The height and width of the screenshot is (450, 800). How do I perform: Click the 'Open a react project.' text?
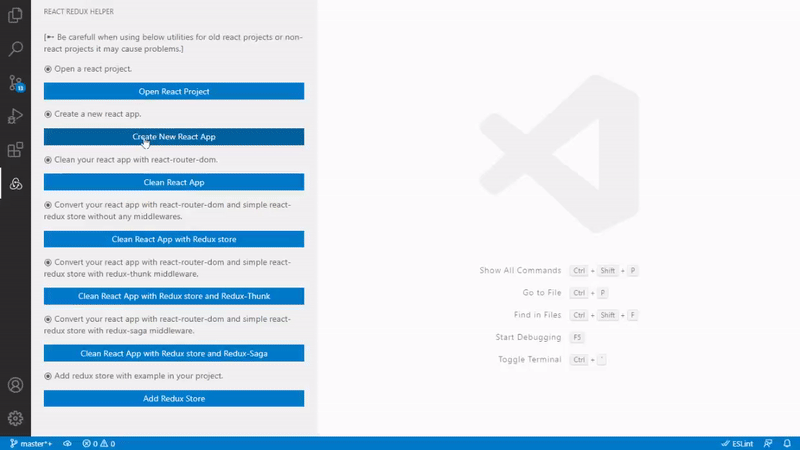click(93, 69)
